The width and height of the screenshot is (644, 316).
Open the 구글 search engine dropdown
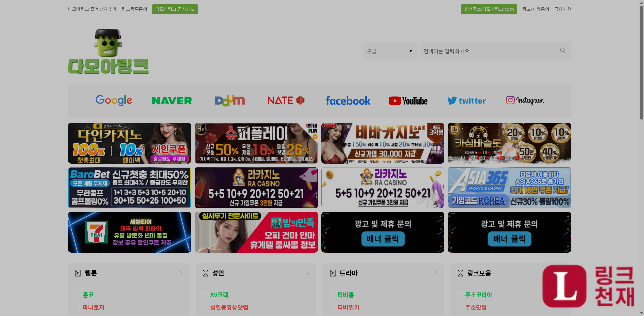pos(390,51)
